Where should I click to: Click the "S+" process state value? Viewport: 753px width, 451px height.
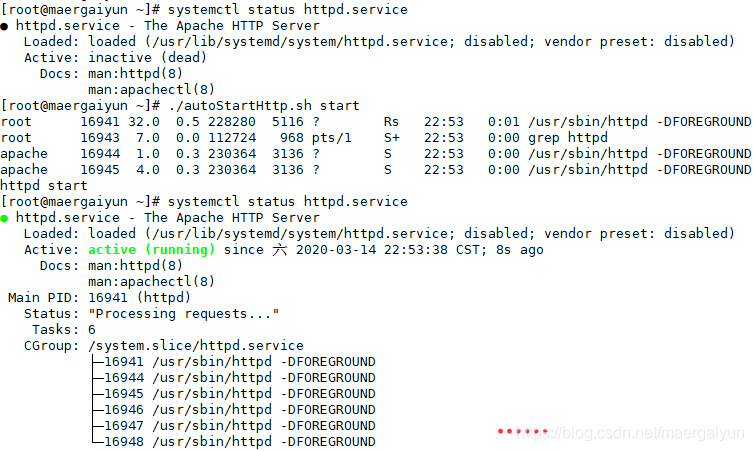391,138
